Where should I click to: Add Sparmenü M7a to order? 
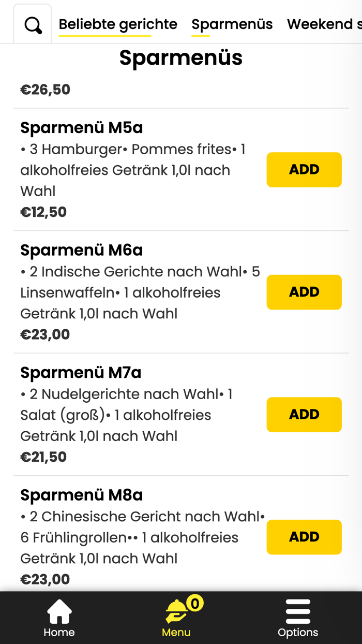[x=304, y=415]
